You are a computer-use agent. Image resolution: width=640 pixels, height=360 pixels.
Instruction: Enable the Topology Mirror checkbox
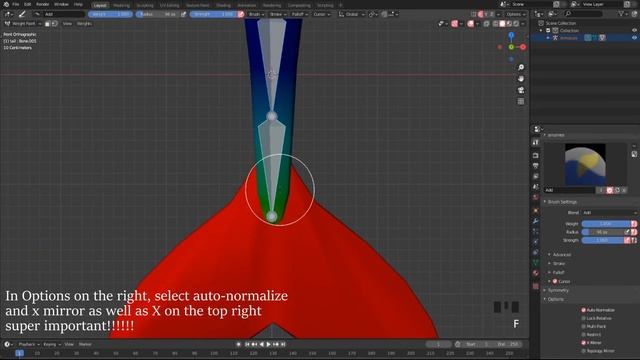[x=584, y=351]
